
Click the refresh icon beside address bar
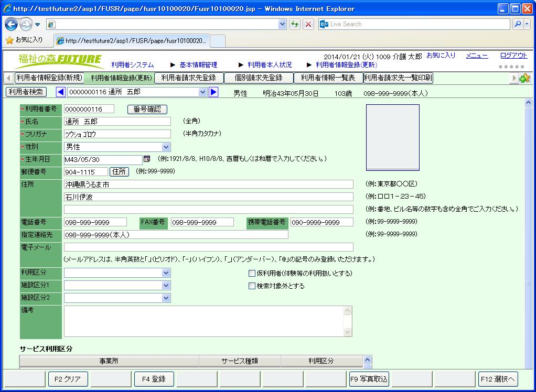[294, 24]
